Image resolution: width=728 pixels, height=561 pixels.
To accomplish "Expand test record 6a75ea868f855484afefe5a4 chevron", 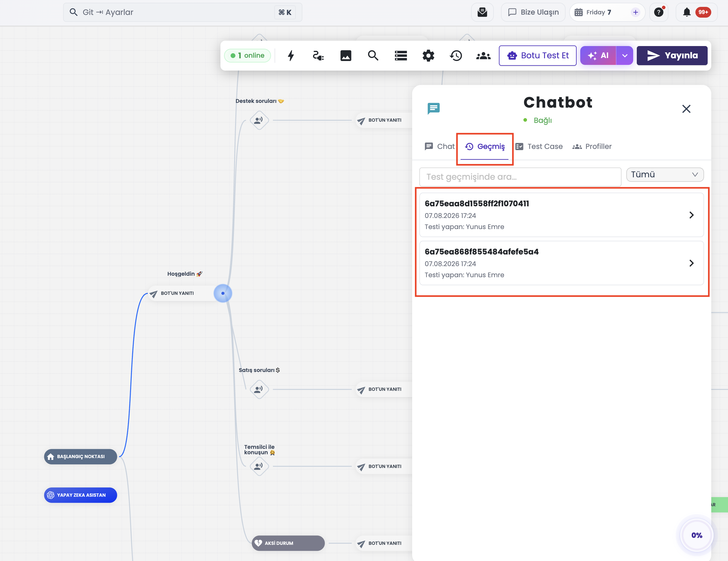I will tap(691, 263).
